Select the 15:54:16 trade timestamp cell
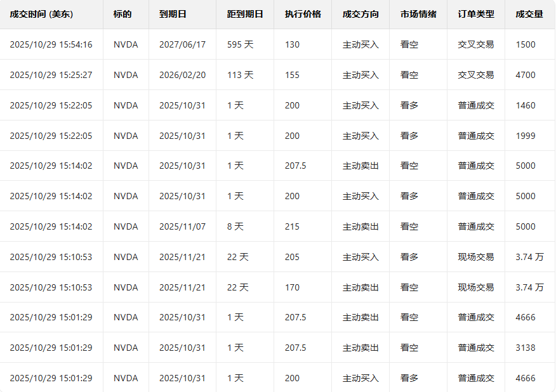The height and width of the screenshot is (392, 556). click(51, 44)
